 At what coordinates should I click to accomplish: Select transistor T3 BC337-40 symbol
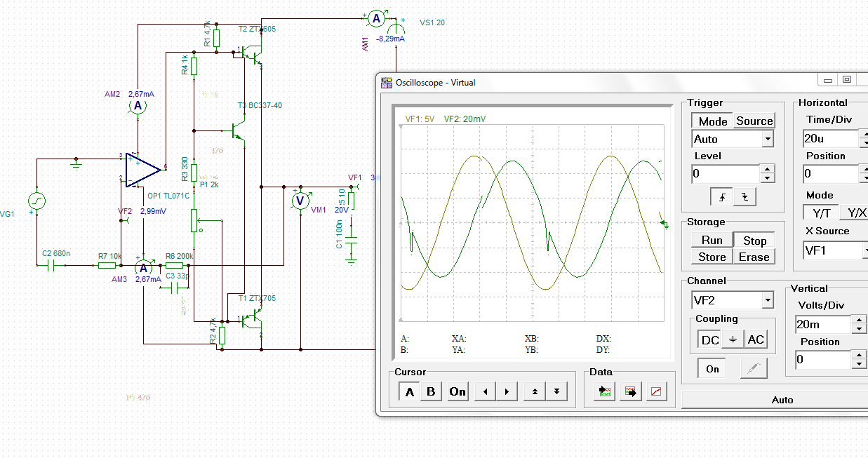point(239,131)
